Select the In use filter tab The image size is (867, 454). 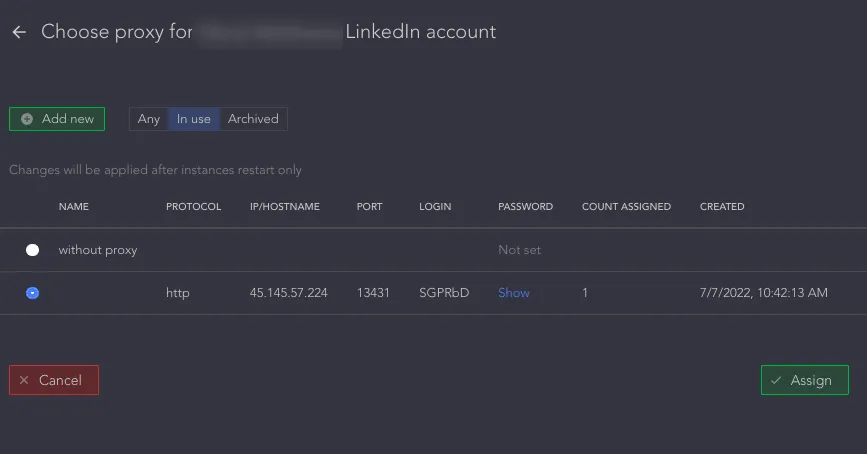(194, 119)
